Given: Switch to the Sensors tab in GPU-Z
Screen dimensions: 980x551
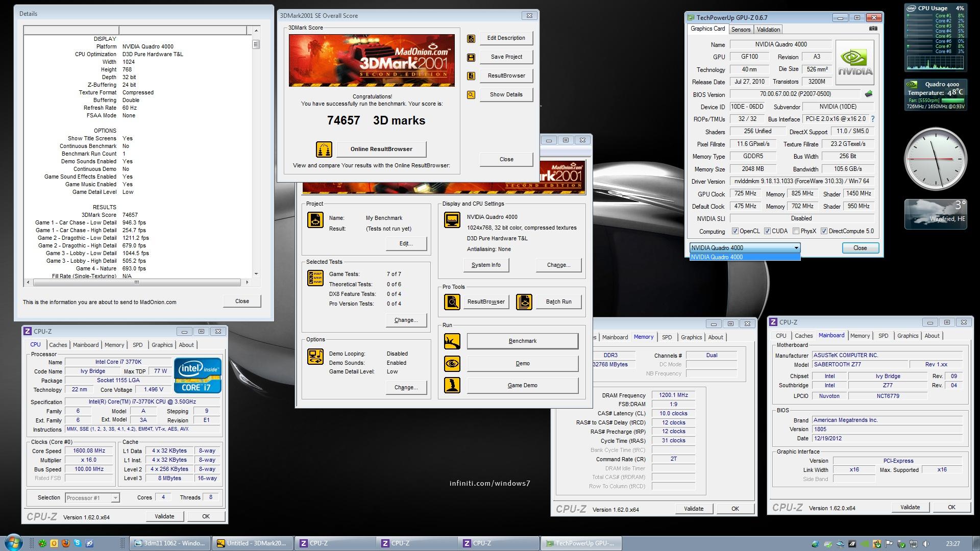Looking at the screenshot, I should [x=741, y=30].
